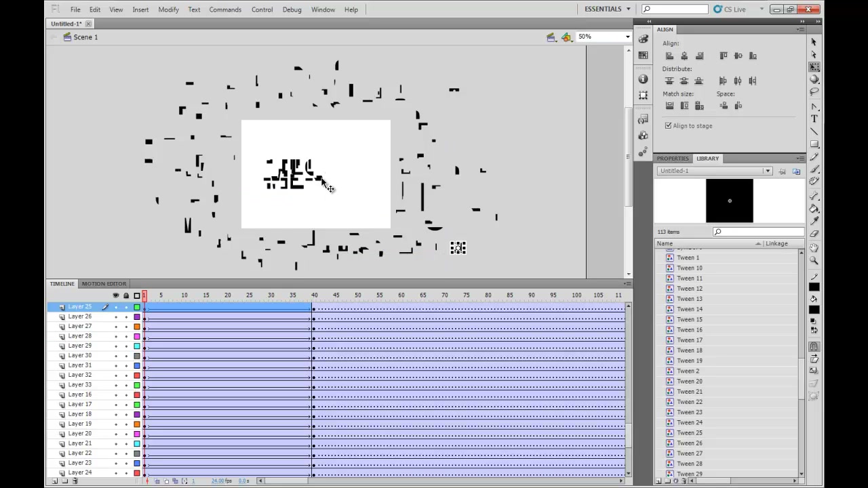Click Space evenly horizontally icon

click(x=738, y=106)
